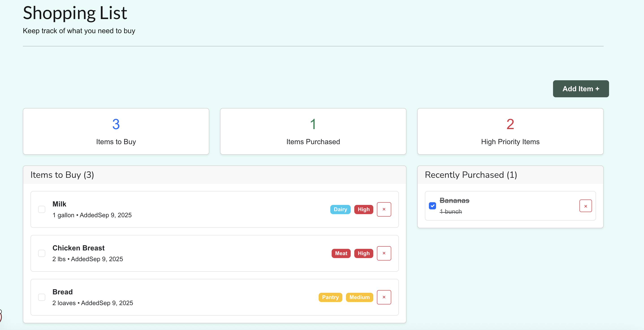Select the Meat category badge

click(341, 253)
